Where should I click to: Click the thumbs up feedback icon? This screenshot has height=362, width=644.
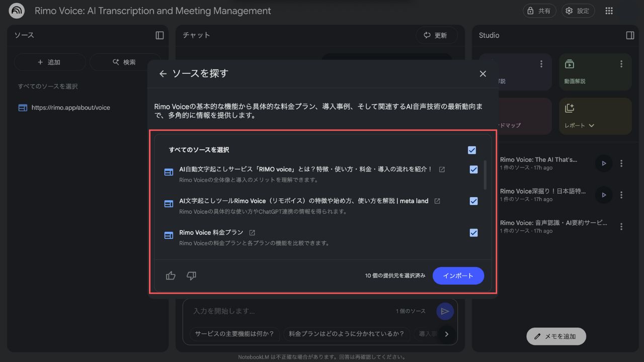pyautogui.click(x=171, y=276)
